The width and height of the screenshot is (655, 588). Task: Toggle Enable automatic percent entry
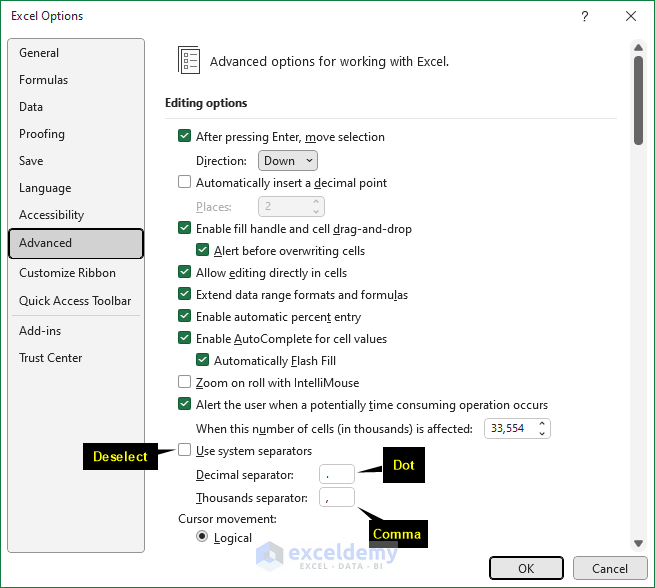tap(184, 316)
